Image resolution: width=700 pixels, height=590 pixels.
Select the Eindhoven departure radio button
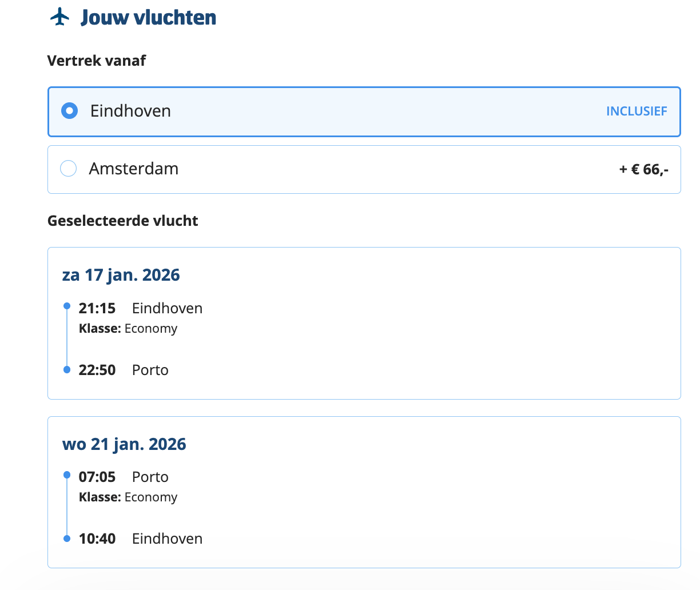[x=69, y=111]
